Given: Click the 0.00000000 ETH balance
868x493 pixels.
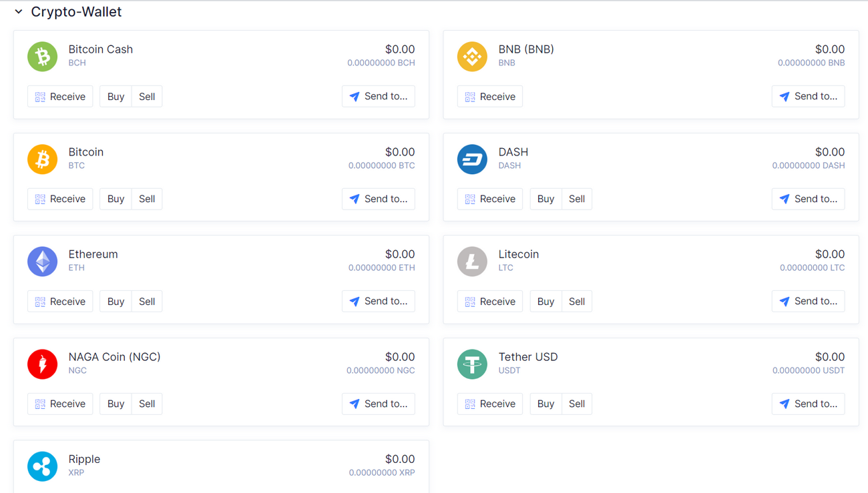Looking at the screenshot, I should coord(382,268).
